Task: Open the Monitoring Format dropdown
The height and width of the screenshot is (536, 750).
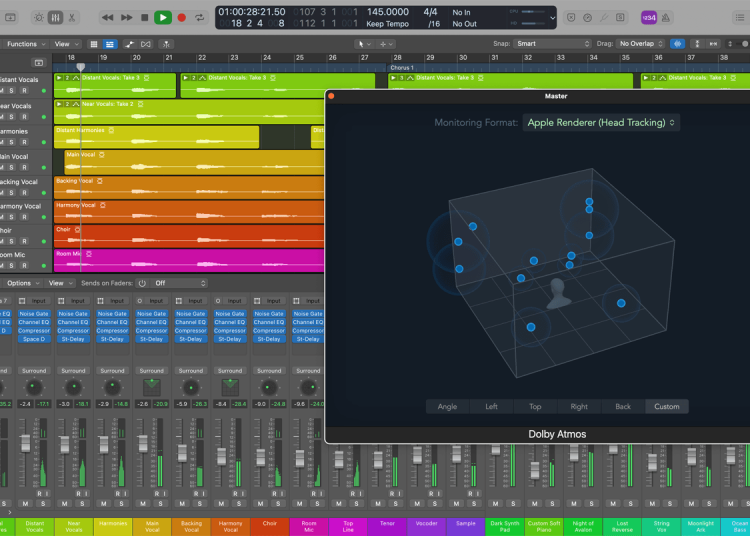Action: [x=601, y=122]
